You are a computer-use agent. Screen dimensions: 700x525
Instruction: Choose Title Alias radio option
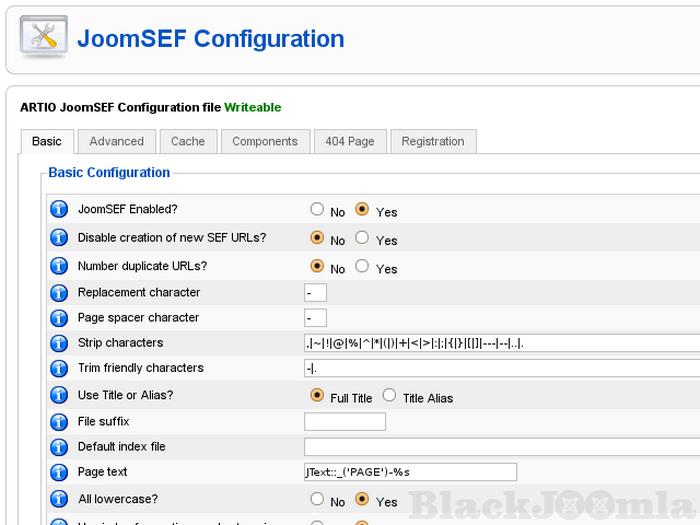click(x=389, y=396)
